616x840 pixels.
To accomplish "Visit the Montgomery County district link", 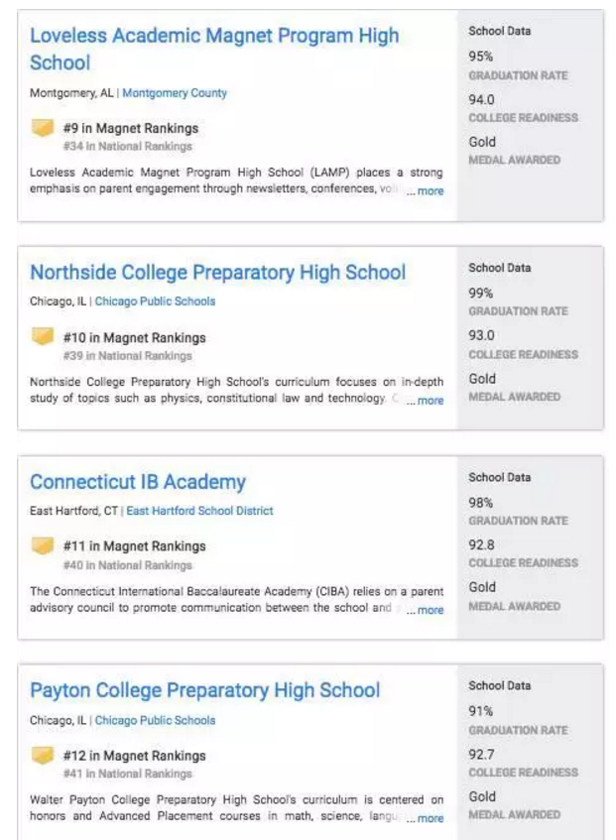I will click(175, 93).
